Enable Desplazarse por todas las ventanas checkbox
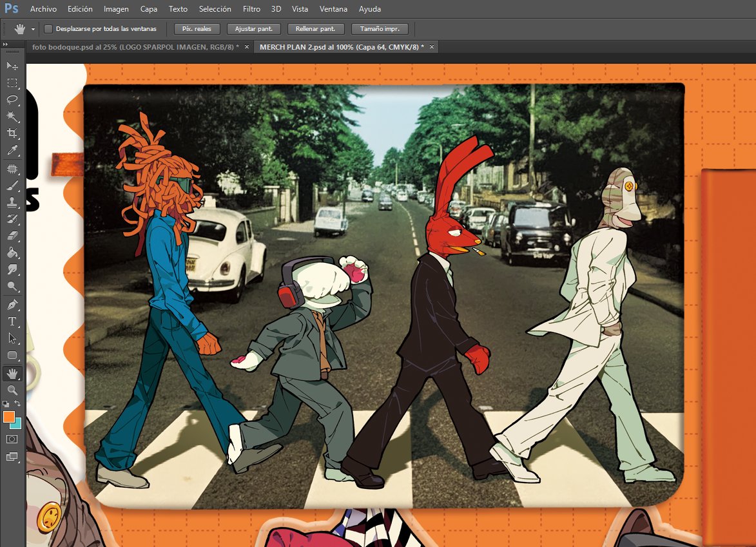The height and width of the screenshot is (547, 756). [x=48, y=29]
